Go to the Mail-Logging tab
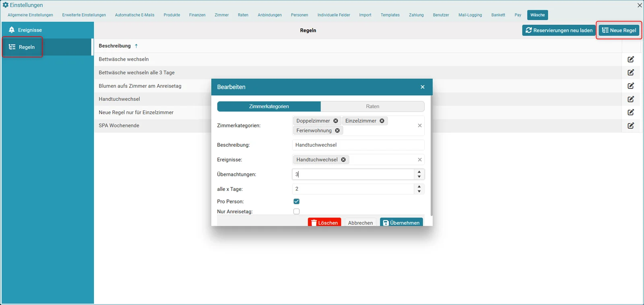Viewport: 644px width, 305px height. [470, 15]
